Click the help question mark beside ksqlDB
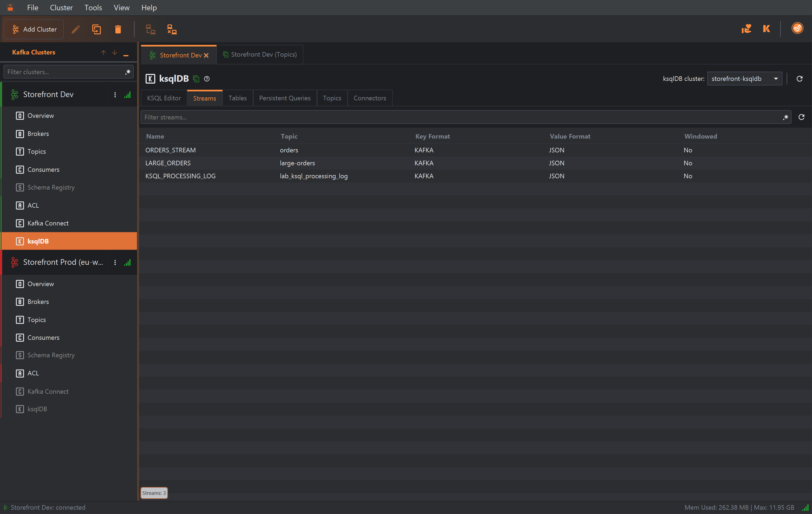Image resolution: width=812 pixels, height=514 pixels. (207, 78)
